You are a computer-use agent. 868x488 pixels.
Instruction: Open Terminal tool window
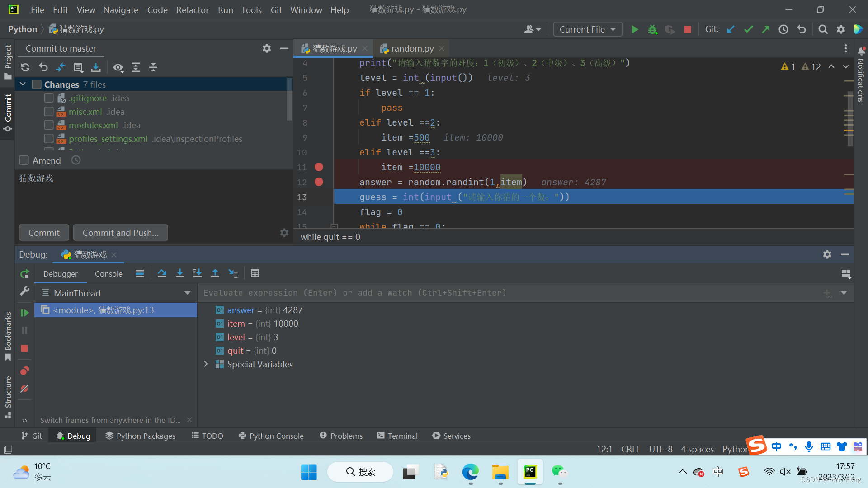397,436
